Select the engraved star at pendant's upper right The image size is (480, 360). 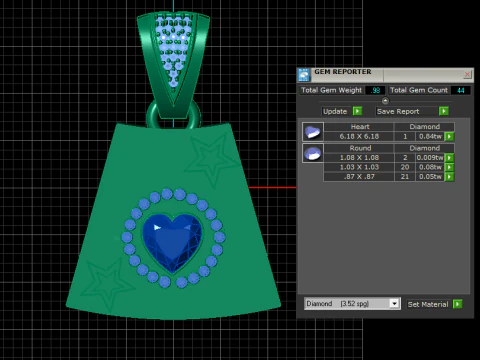coord(212,160)
